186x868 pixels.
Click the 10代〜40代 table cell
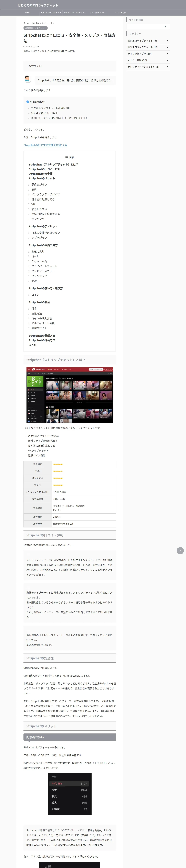click(84, 499)
